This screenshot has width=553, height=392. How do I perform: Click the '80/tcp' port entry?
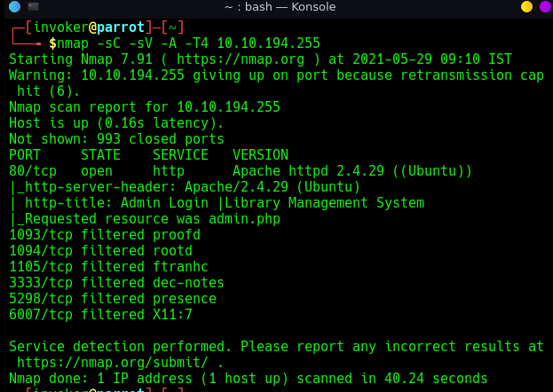tap(33, 170)
